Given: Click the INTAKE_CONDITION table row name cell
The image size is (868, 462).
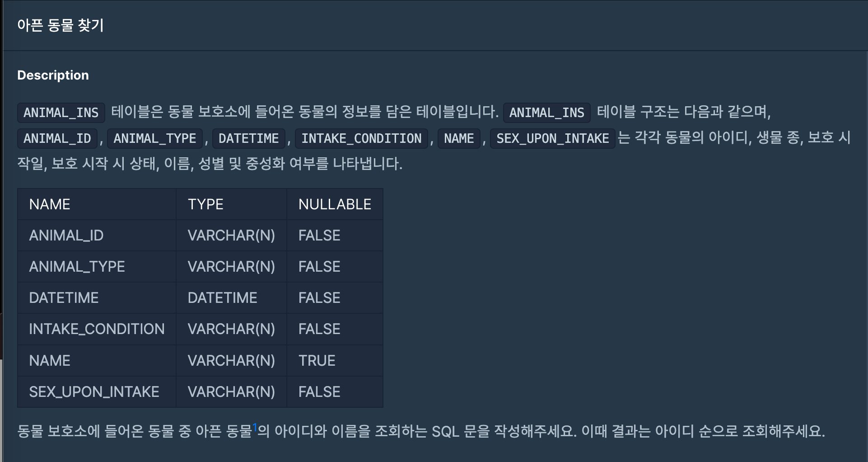Looking at the screenshot, I should pos(97,329).
